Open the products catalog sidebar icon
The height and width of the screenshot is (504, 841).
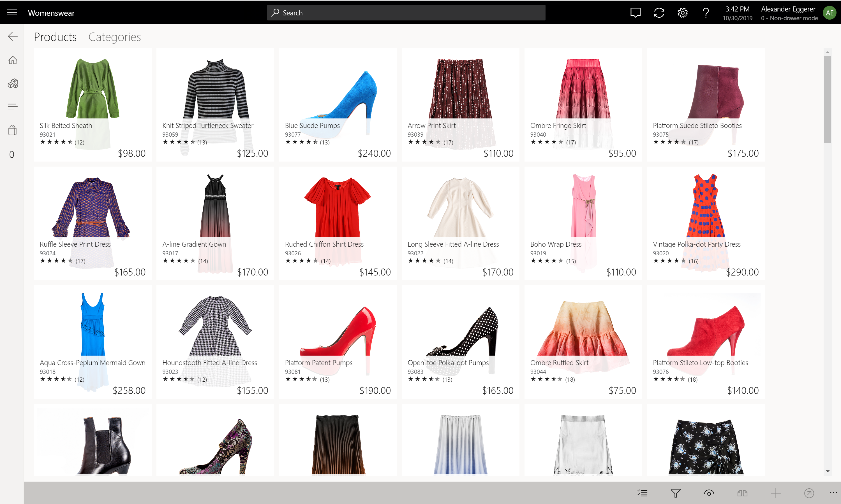pos(13,83)
